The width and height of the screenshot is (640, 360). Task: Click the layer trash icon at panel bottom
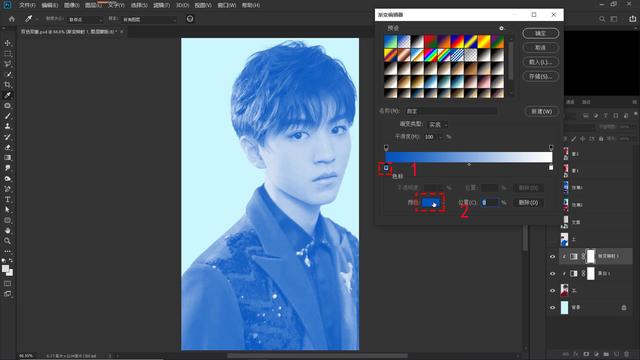point(627,354)
